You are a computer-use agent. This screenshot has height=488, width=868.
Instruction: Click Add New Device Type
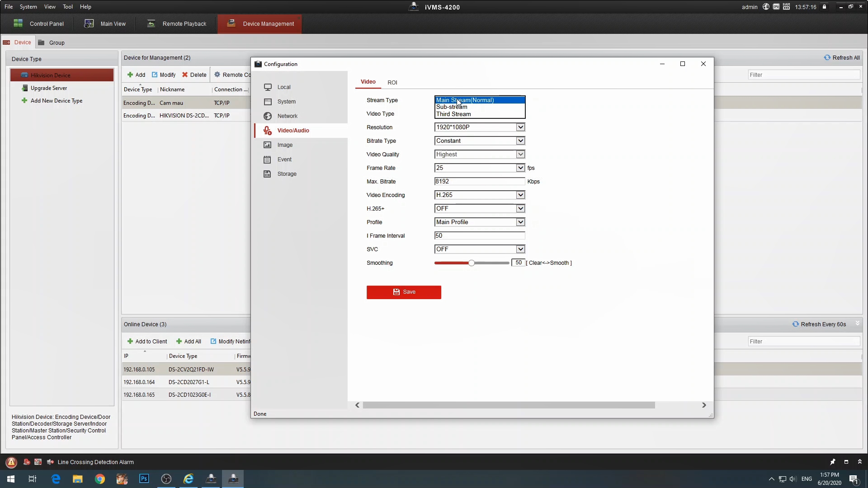pos(52,101)
